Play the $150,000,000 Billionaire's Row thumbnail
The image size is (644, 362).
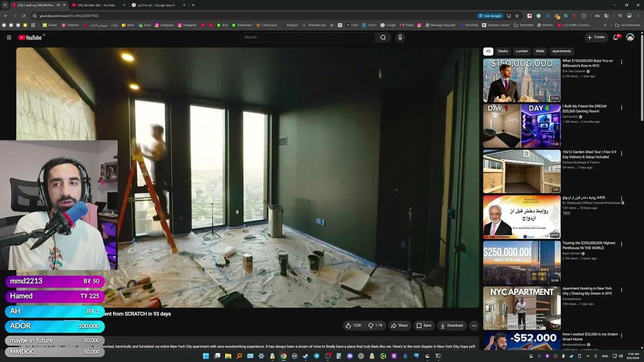[522, 80]
